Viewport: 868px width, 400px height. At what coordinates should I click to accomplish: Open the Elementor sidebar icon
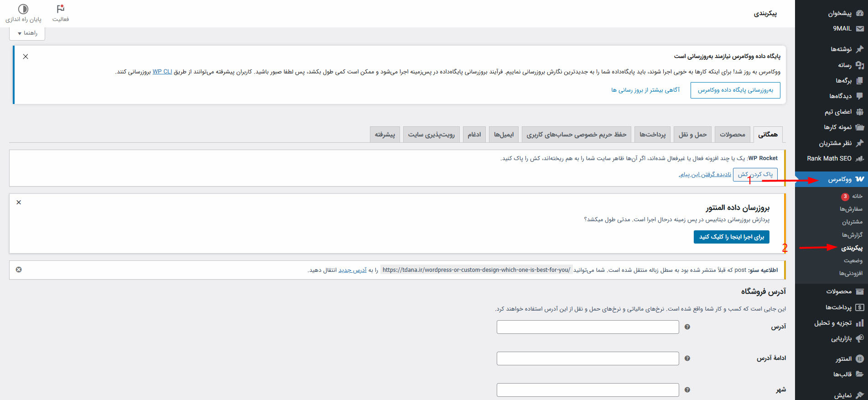860,359
